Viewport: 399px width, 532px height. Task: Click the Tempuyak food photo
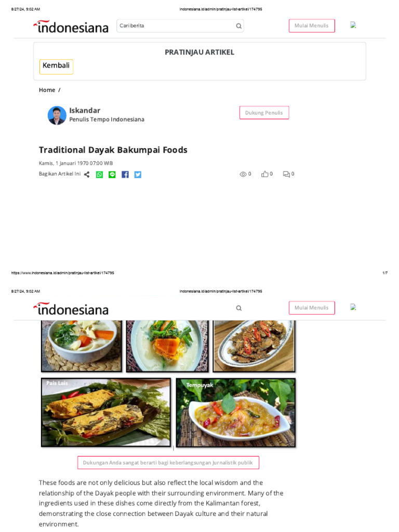[236, 413]
